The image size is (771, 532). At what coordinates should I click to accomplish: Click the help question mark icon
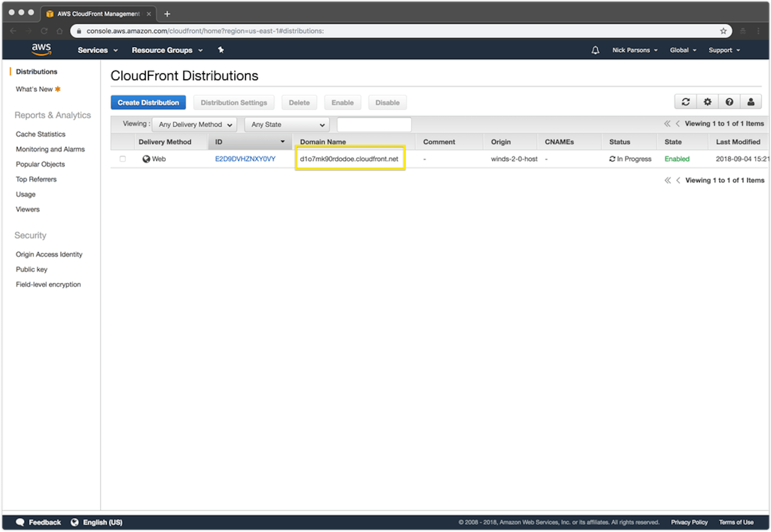coord(729,102)
